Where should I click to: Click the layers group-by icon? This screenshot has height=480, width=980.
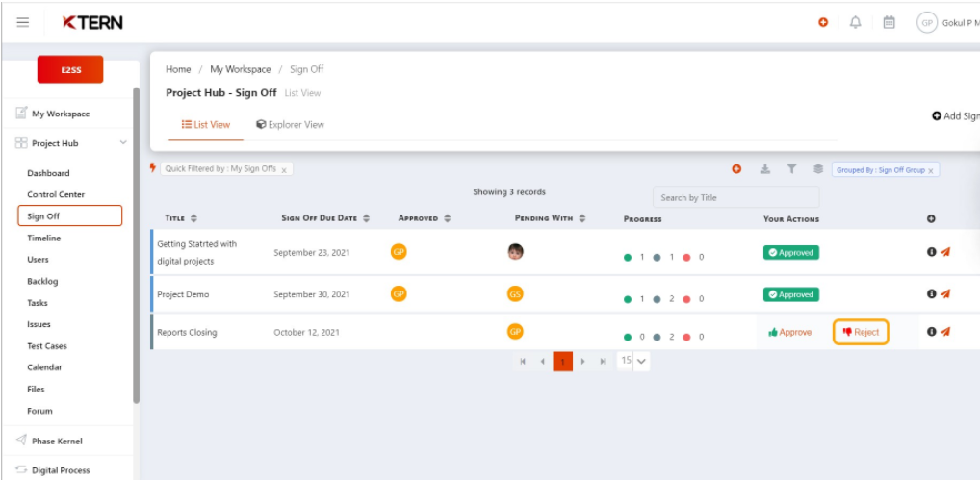pyautogui.click(x=817, y=169)
